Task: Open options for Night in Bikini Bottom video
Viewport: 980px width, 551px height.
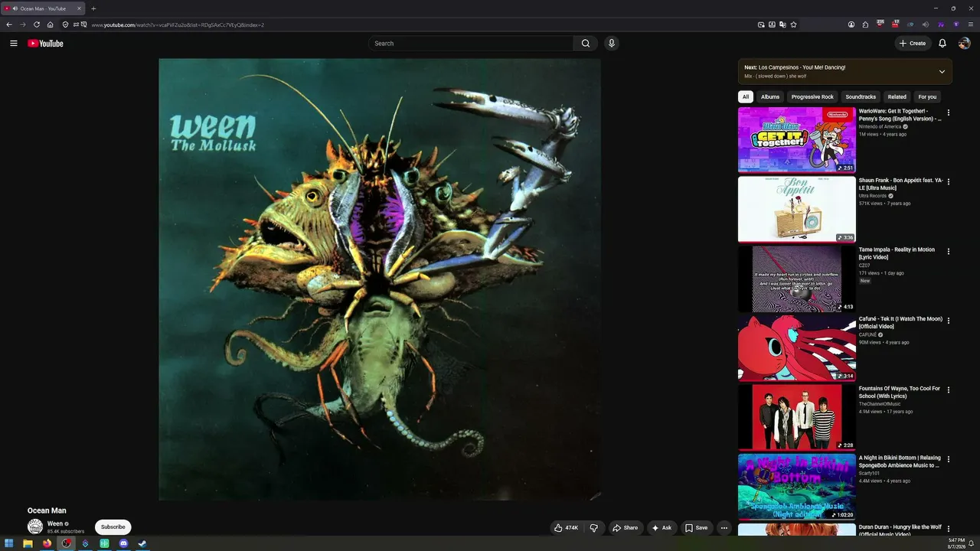Action: (949, 459)
